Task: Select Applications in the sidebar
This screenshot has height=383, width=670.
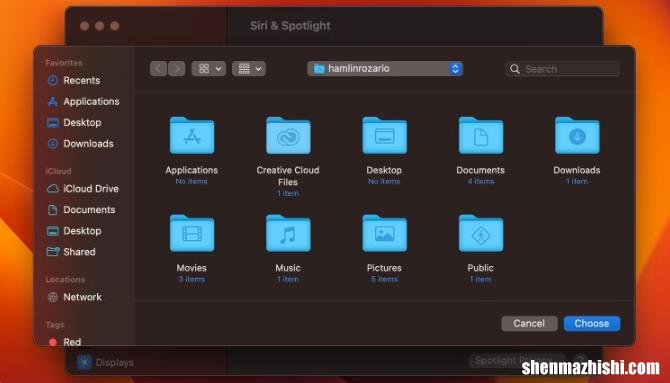Action: point(83,101)
